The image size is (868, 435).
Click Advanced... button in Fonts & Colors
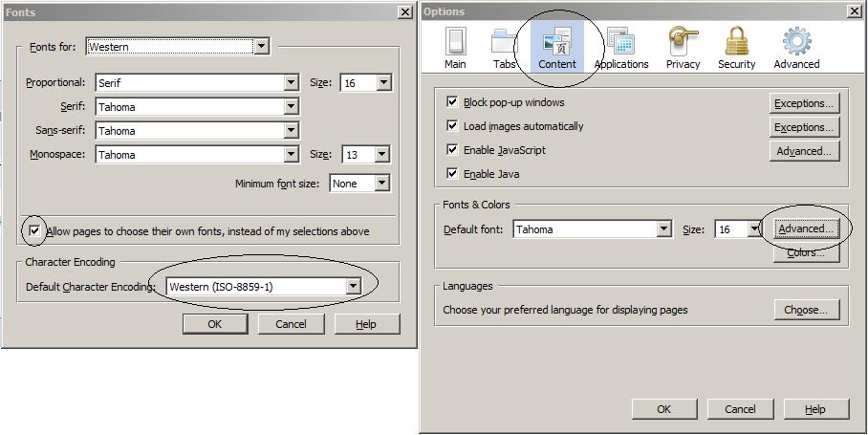(806, 228)
